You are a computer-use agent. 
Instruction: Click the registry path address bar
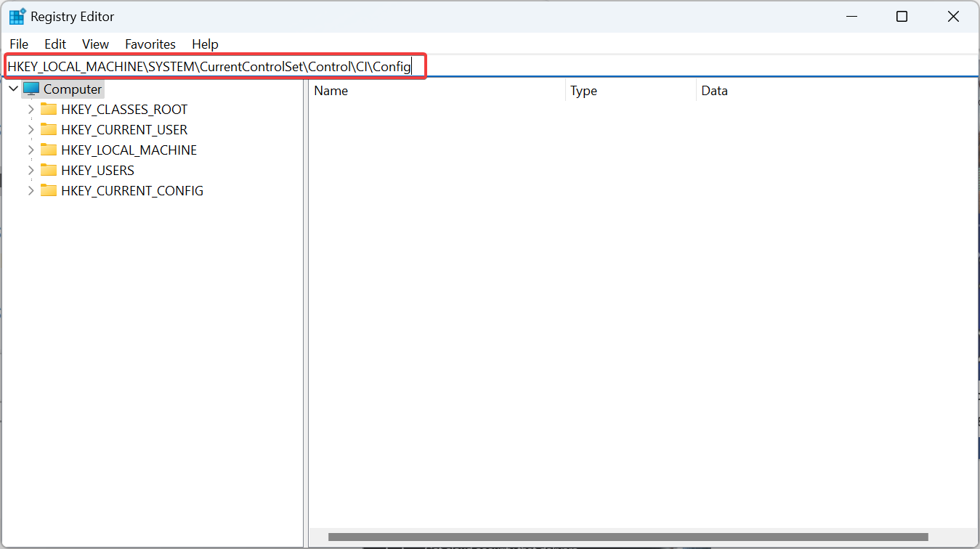(x=491, y=67)
